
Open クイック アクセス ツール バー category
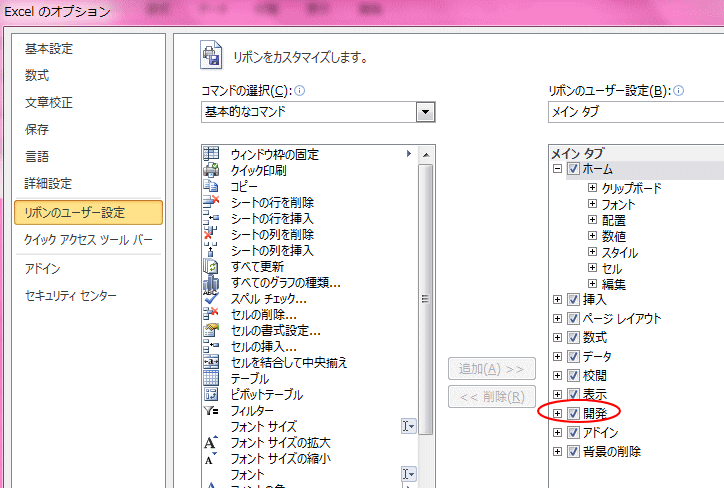[x=89, y=240]
